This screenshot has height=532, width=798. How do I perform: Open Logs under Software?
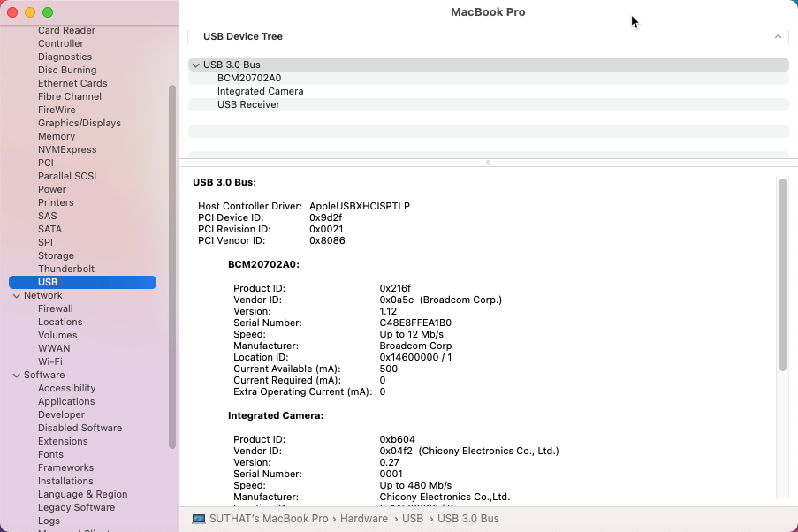point(49,521)
